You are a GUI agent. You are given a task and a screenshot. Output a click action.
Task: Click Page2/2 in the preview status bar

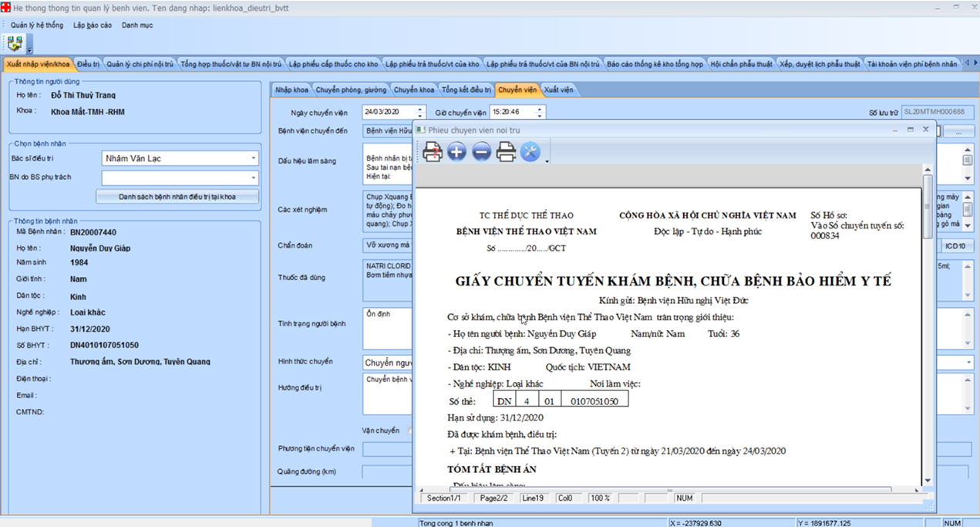tap(494, 498)
